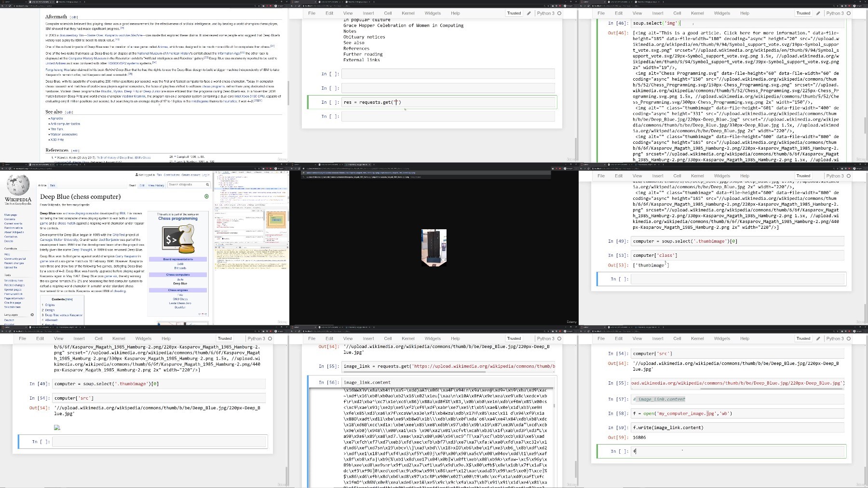Click "Grace Hopper Celebration of Women in Computing" line
This screenshot has height=488, width=868.
click(403, 26)
